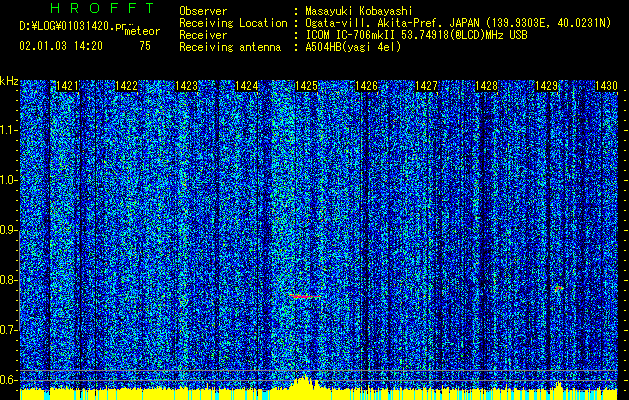This screenshot has height=400, width=629.
Task: Click the kHz axis unit label
Action: (x=9, y=81)
